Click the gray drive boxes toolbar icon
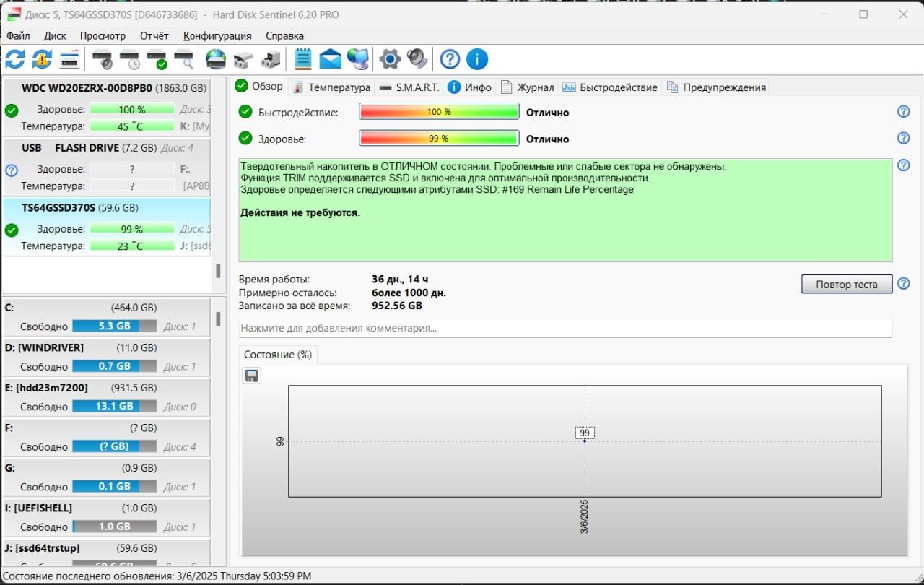This screenshot has width=924, height=585. 243,59
